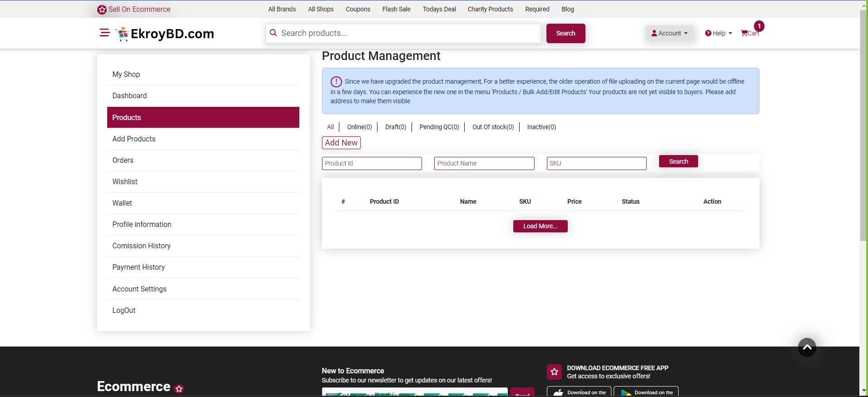Open Flash Sale in top navigation

pos(396,9)
